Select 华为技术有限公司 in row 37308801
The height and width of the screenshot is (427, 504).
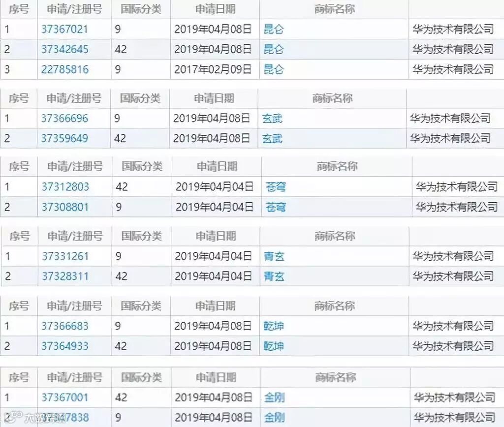pyautogui.click(x=456, y=207)
